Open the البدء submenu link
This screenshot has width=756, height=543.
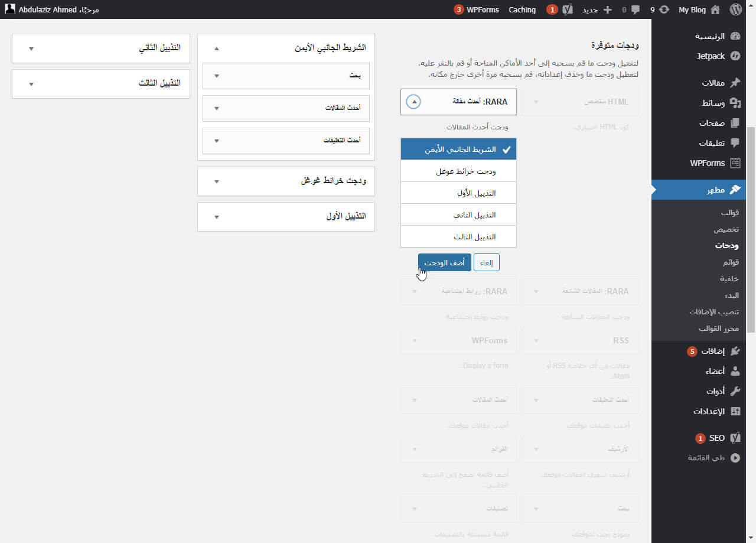pyautogui.click(x=732, y=295)
